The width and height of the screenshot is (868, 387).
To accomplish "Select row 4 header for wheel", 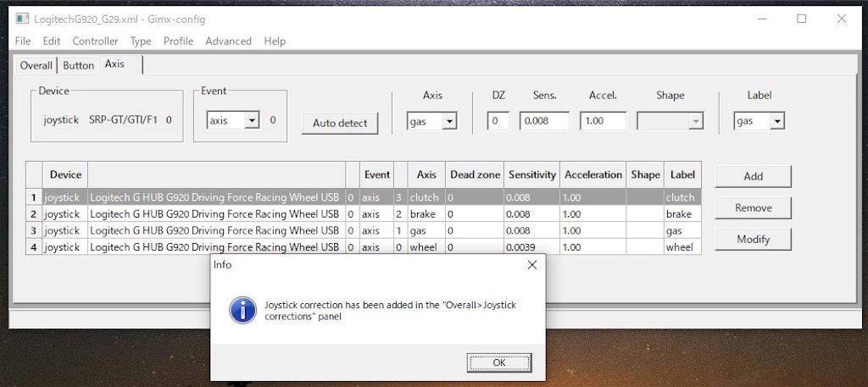I will [x=34, y=247].
